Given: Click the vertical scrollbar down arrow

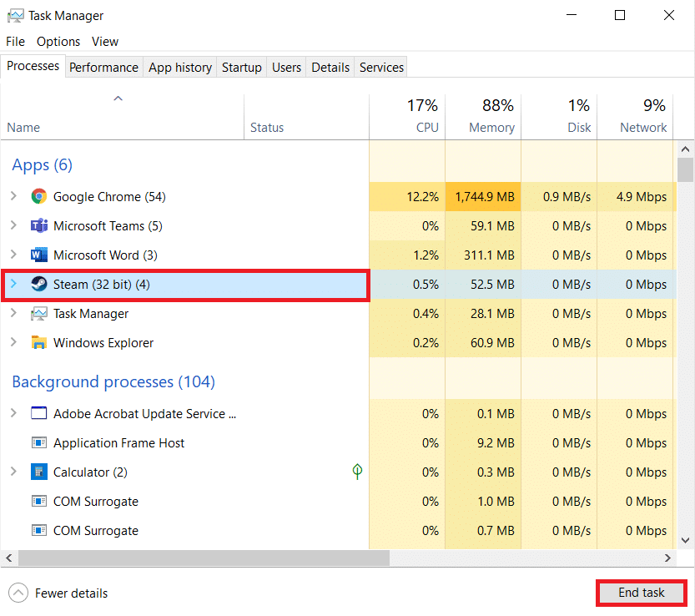Looking at the screenshot, I should point(686,542).
